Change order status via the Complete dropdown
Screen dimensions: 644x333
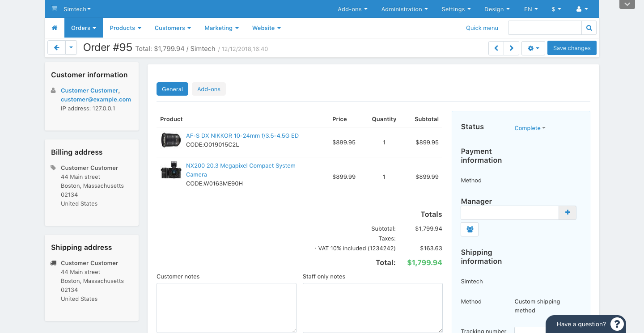point(530,128)
